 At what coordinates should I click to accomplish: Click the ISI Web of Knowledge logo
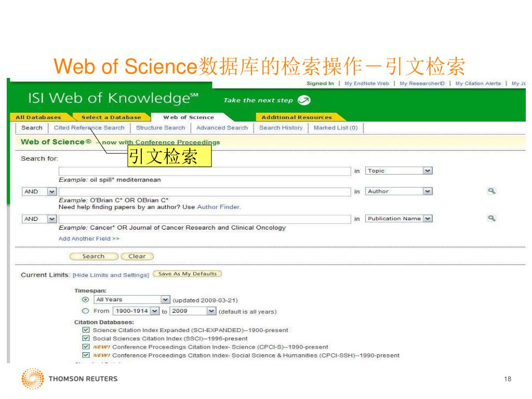point(113,98)
